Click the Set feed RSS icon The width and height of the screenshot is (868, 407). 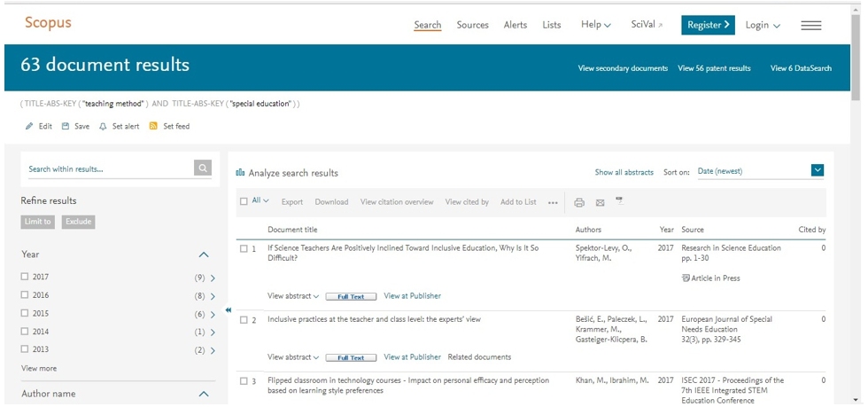coord(153,127)
